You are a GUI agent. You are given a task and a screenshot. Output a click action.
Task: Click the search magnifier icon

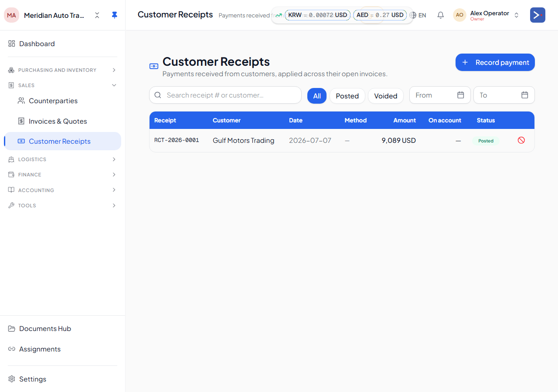point(158,95)
